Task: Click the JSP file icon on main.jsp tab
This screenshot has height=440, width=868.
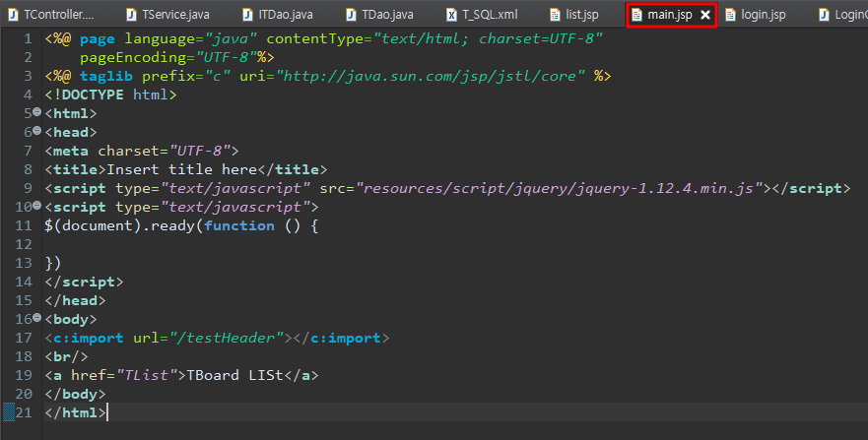Action: click(636, 15)
